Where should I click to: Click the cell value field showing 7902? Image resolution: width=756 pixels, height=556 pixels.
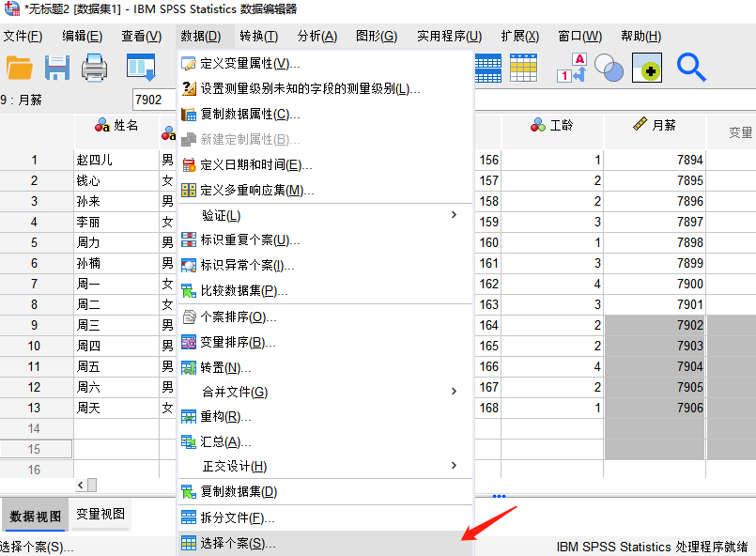tap(154, 100)
